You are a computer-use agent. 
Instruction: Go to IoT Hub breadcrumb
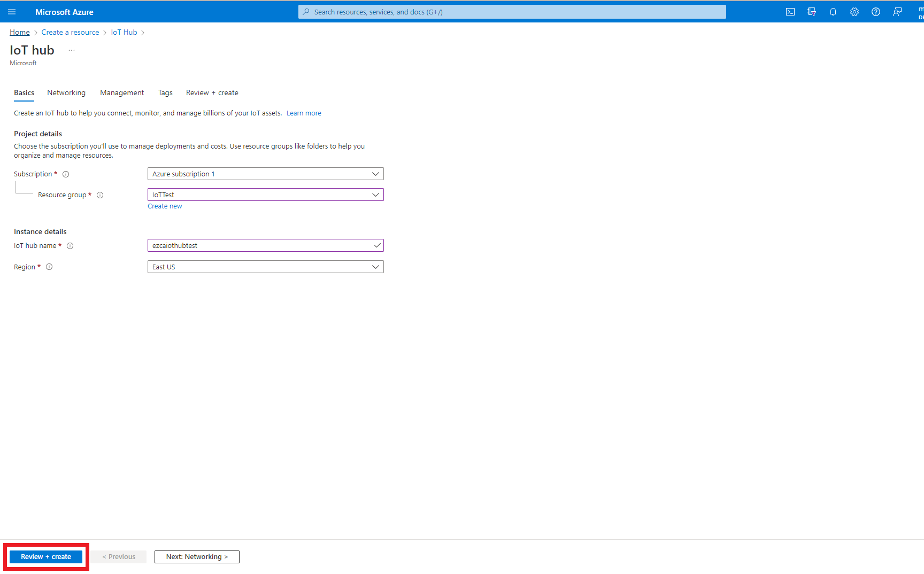coord(124,32)
